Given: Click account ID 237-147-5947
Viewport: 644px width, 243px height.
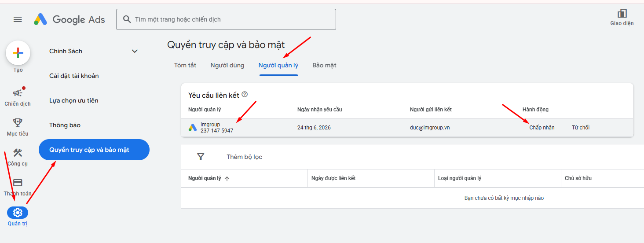Looking at the screenshot, I should pyautogui.click(x=217, y=131).
